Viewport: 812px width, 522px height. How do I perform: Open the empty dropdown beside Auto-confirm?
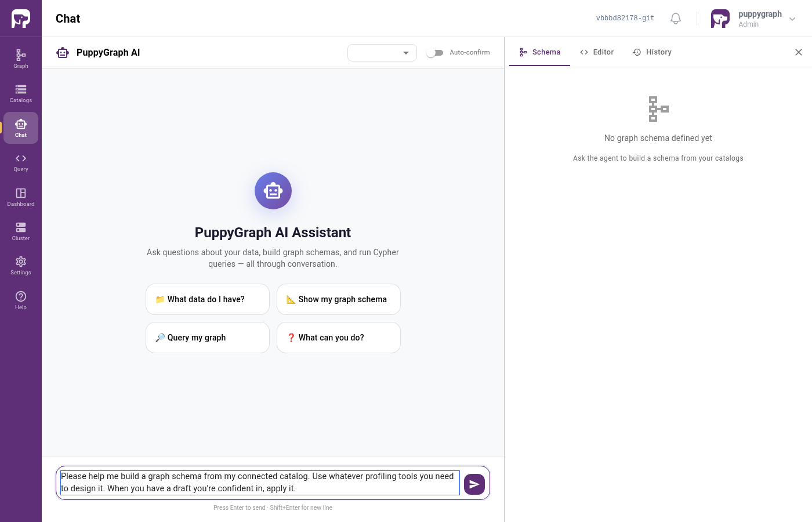382,53
